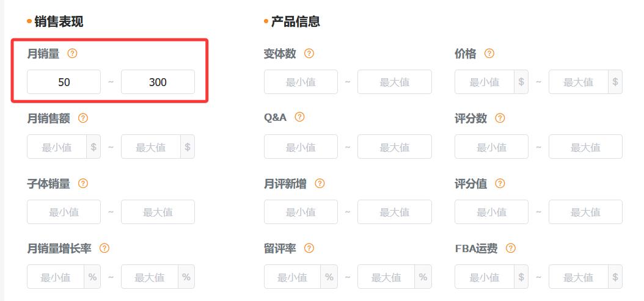This screenshot has width=644, height=301.
Task: Open the 子体销量 help tooltip icon
Action: pos(83,183)
